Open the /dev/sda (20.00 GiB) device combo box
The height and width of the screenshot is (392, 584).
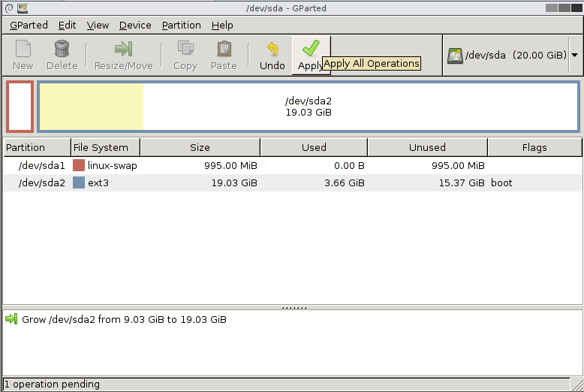[x=512, y=55]
